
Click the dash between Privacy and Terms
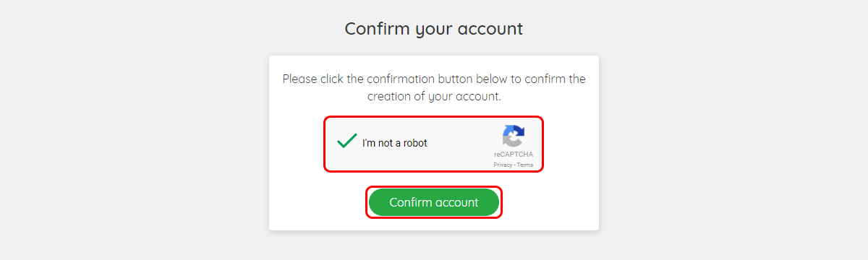514,165
